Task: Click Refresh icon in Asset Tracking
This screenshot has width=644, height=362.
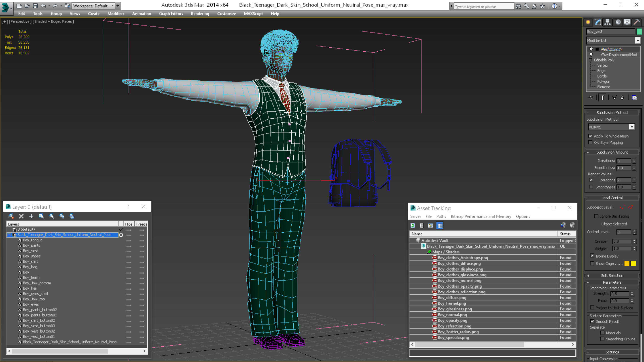Action: [x=413, y=226]
